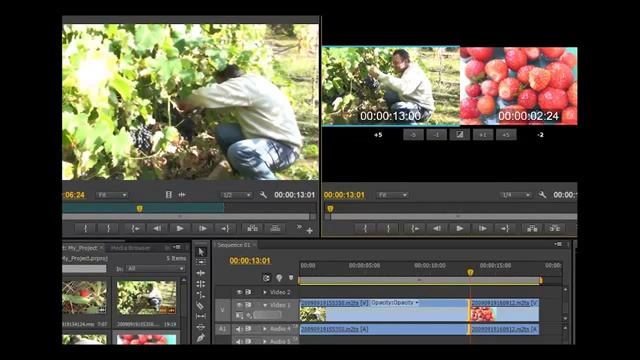Screen dimensions: 640x360
Task: Mark Out in the Source monitor
Action: point(109,229)
